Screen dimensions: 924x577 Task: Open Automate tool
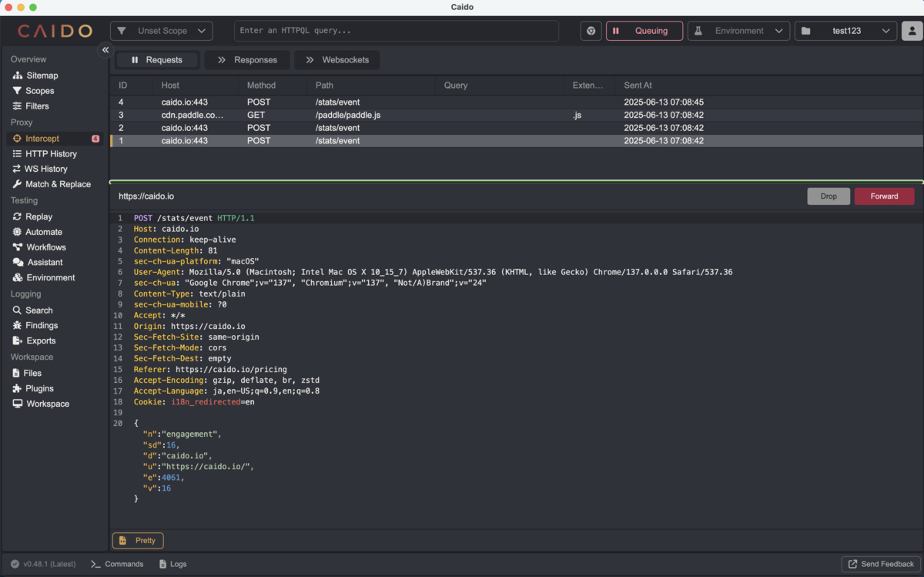tap(38, 232)
